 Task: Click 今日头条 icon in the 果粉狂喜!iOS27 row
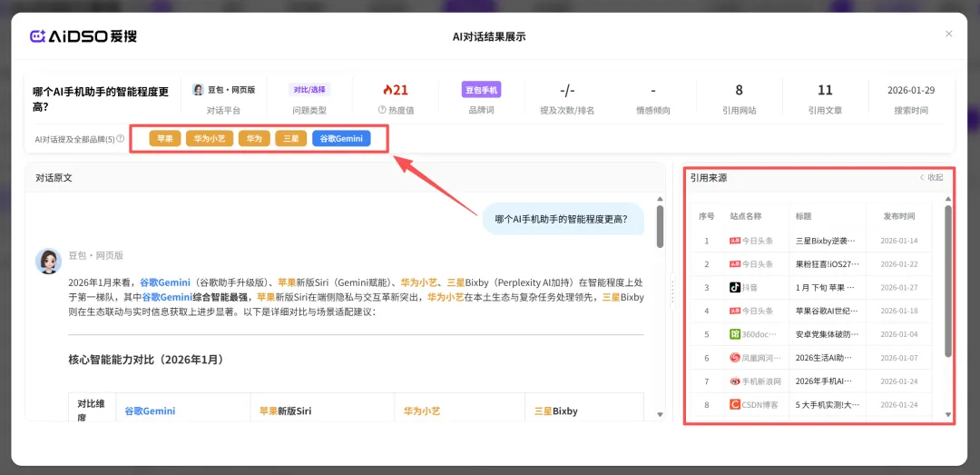pyautogui.click(x=734, y=264)
